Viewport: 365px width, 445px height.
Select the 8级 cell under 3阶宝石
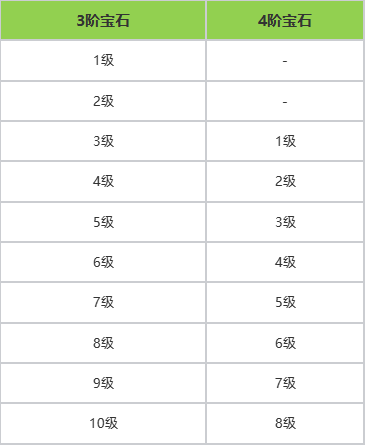tap(103, 343)
